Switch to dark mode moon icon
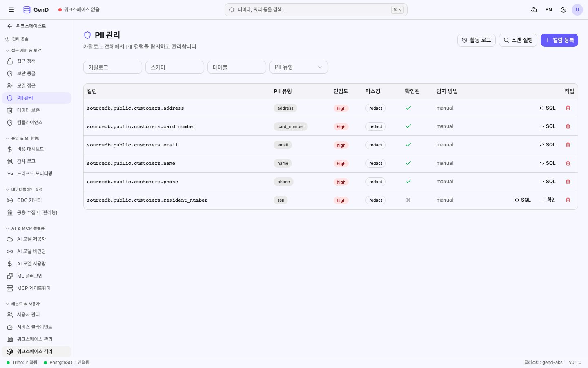Viewport: 588px width, 368px height. click(x=563, y=10)
